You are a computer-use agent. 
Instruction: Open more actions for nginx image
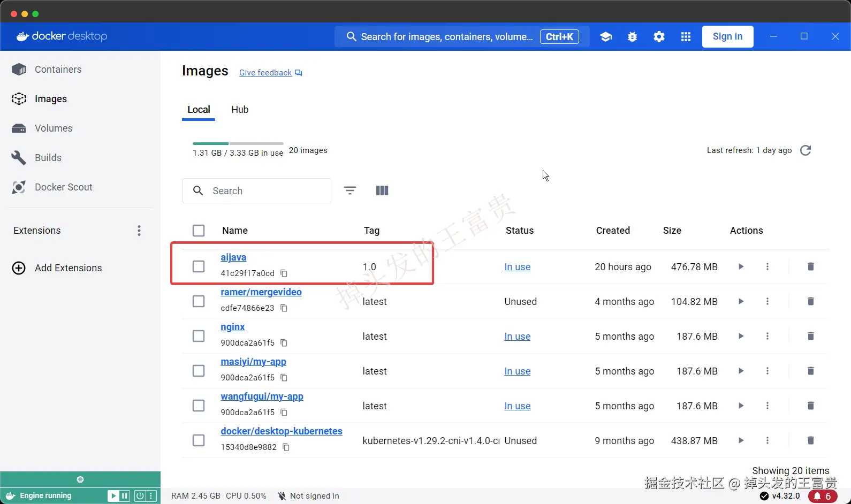coord(768,336)
